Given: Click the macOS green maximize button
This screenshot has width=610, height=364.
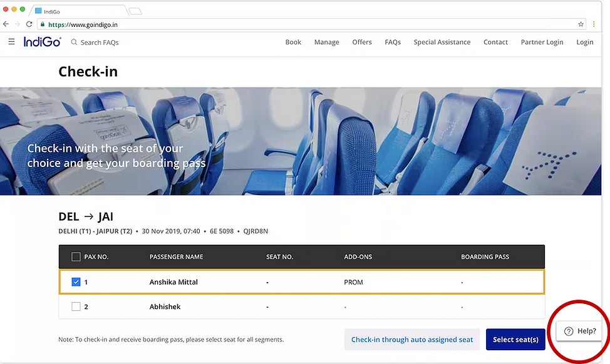Looking at the screenshot, I should click(22, 9).
